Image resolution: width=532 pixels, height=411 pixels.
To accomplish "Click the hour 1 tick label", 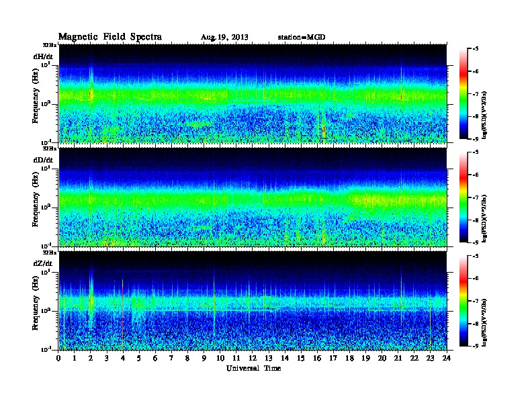I will coord(75,358).
